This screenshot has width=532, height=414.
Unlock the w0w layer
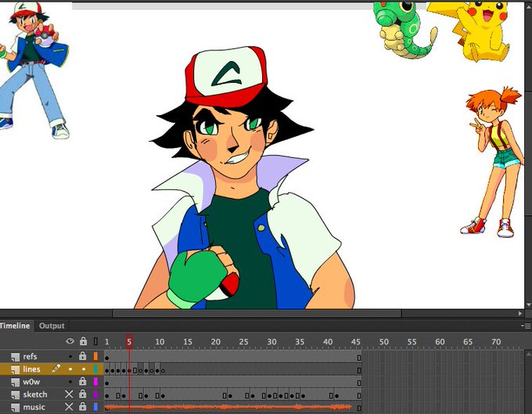pyautogui.click(x=82, y=381)
